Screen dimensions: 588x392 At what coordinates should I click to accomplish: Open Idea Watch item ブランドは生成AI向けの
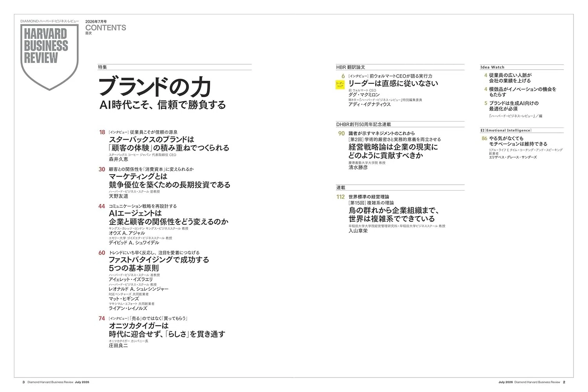point(514,103)
